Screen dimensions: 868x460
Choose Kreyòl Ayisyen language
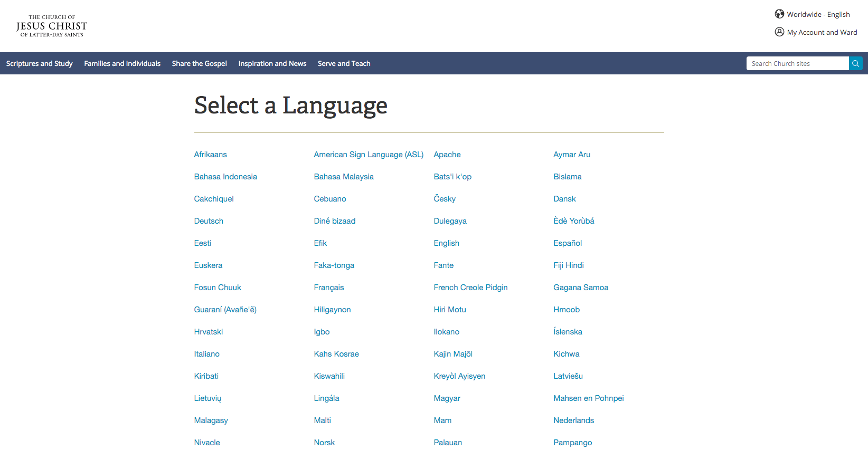[459, 376]
